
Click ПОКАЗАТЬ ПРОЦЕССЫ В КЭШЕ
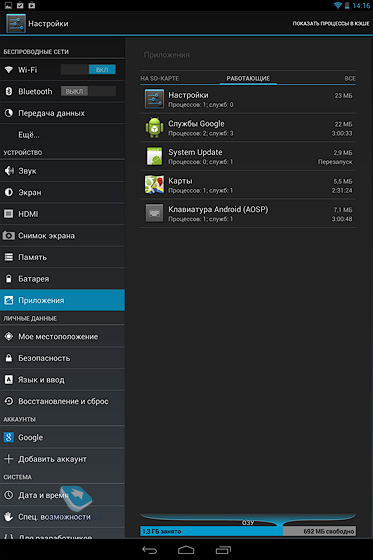(x=331, y=24)
